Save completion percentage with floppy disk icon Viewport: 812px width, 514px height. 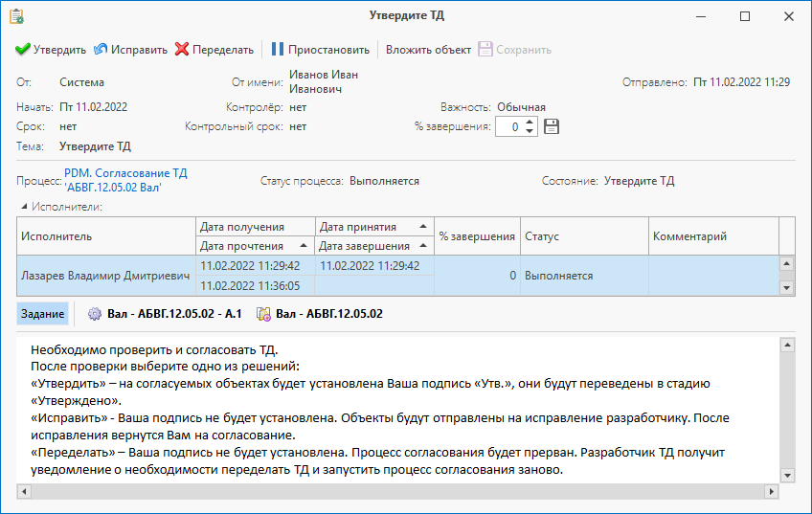tap(552, 126)
